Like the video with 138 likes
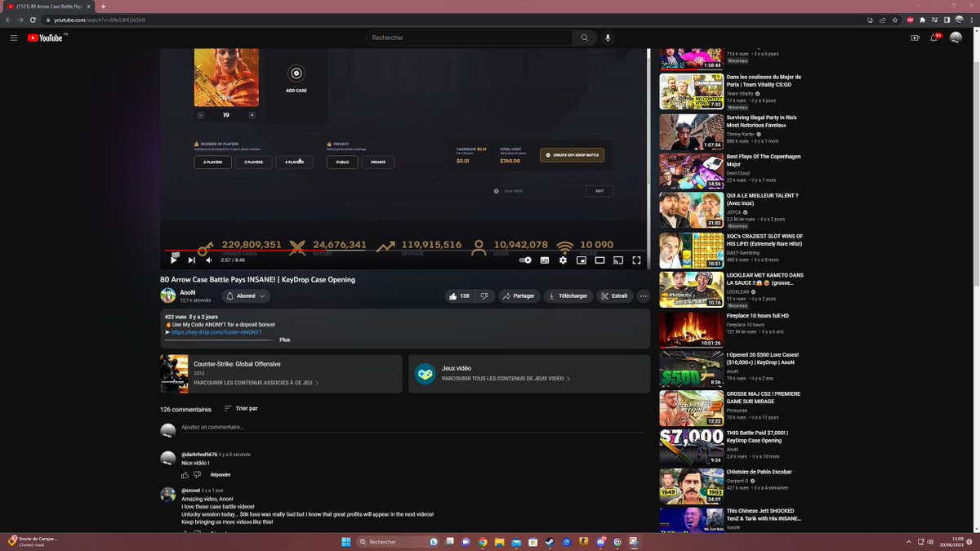Image resolution: width=980 pixels, height=551 pixels. pyautogui.click(x=460, y=295)
